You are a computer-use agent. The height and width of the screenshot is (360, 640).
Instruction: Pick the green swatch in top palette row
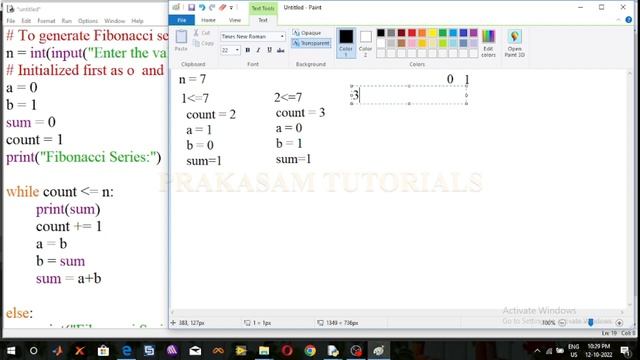[443, 33]
